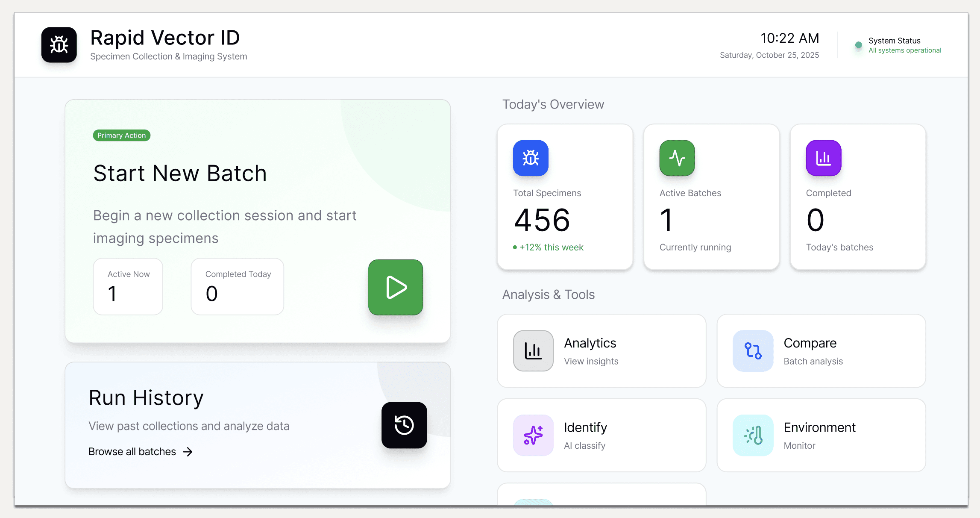Follow the Browse all batches link
The height and width of the screenshot is (518, 980).
[x=132, y=452]
